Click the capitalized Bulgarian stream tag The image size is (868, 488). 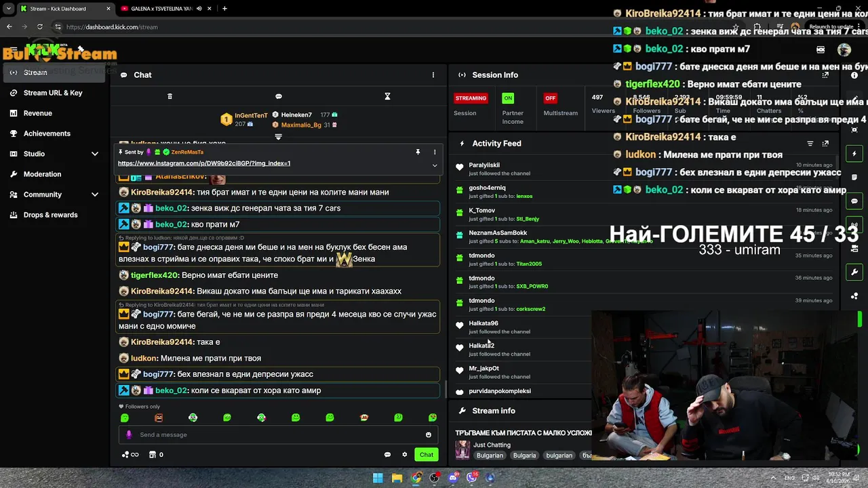490,455
